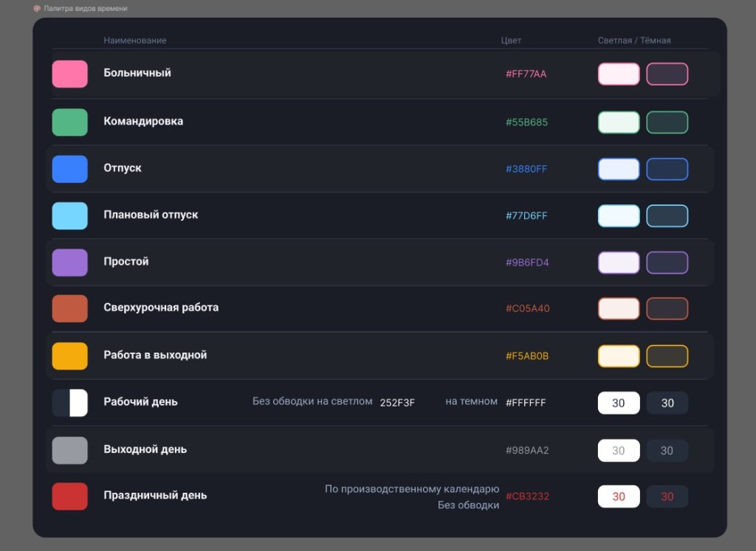Select the Командировка light theme swatch
Image resolution: width=756 pixels, height=551 pixels.
coord(619,122)
